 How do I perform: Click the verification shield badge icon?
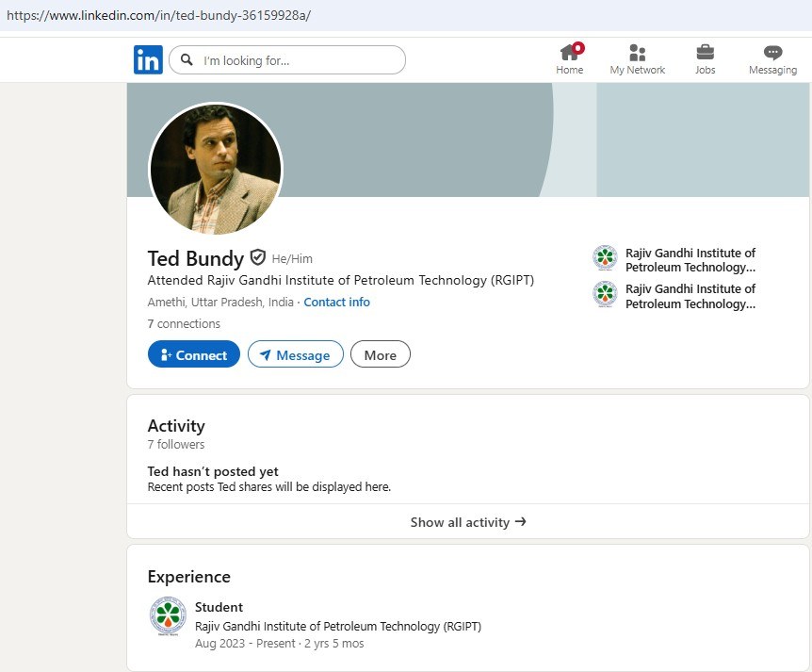[257, 257]
